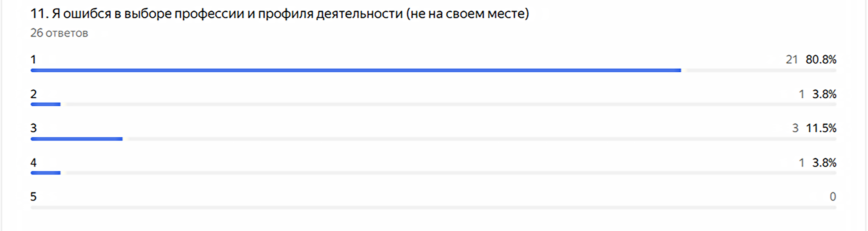Click the gray unfilled track of option 1

click(x=758, y=70)
